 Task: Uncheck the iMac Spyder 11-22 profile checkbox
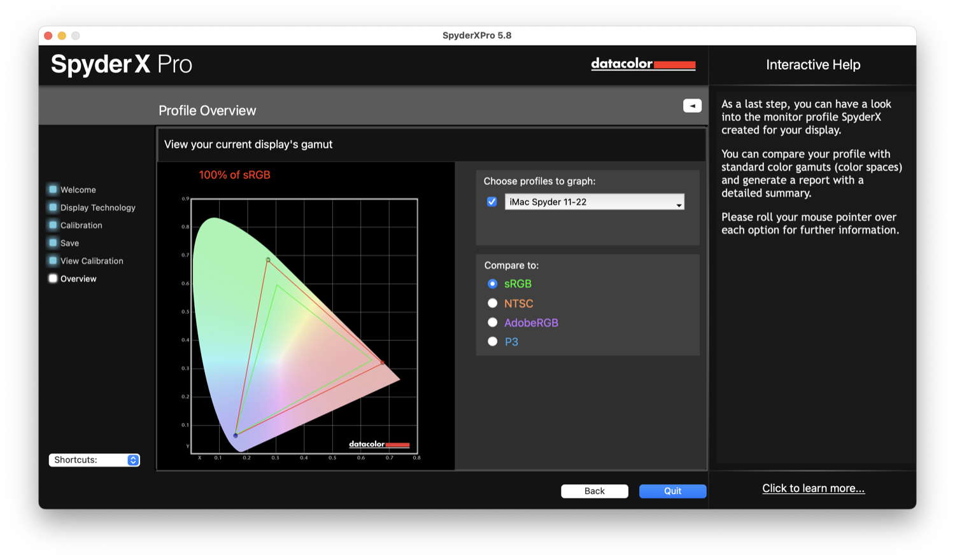click(x=492, y=202)
